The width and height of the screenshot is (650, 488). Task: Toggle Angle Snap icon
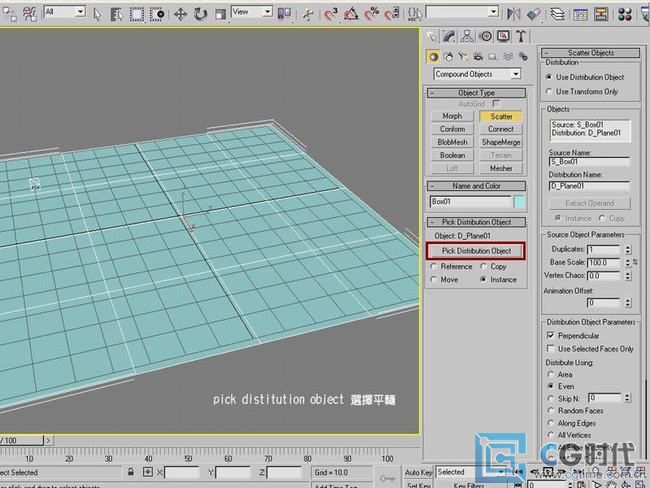click(x=351, y=15)
